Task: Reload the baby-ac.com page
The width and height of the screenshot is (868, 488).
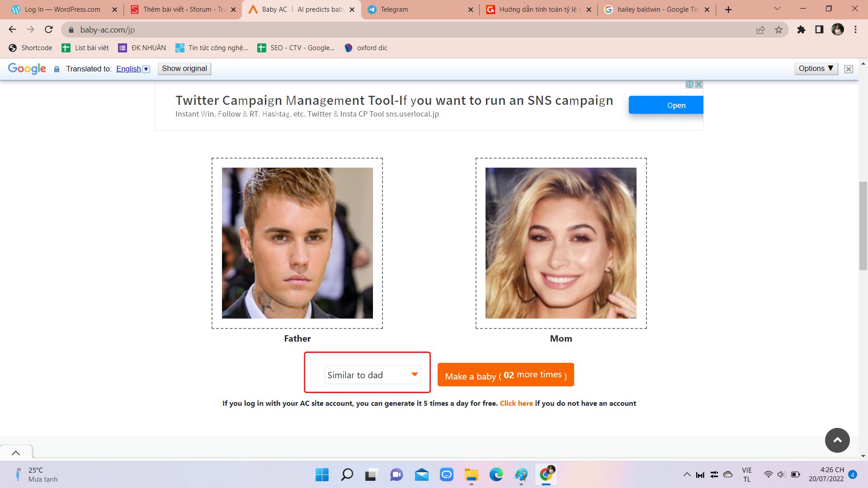Action: coord(49,29)
